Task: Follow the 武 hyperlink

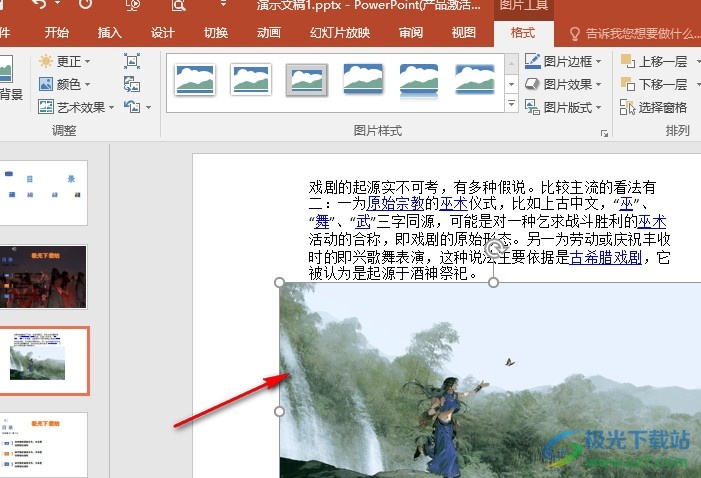Action: click(363, 221)
